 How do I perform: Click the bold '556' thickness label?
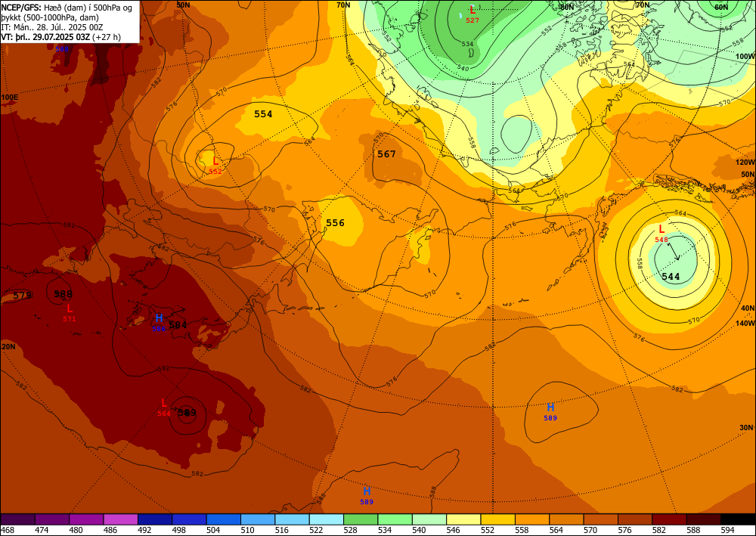335,223
